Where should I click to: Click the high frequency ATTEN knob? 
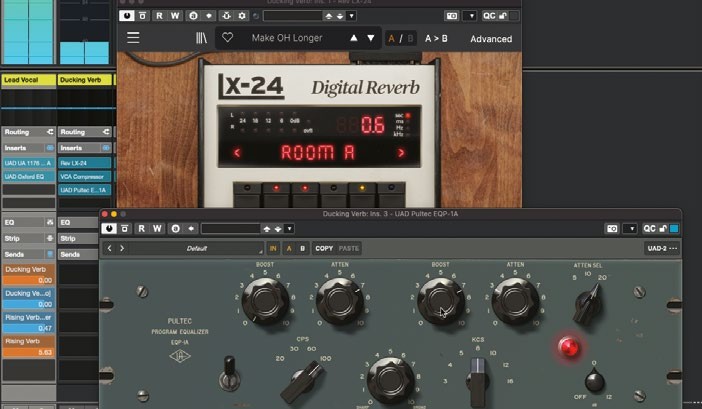click(x=515, y=301)
